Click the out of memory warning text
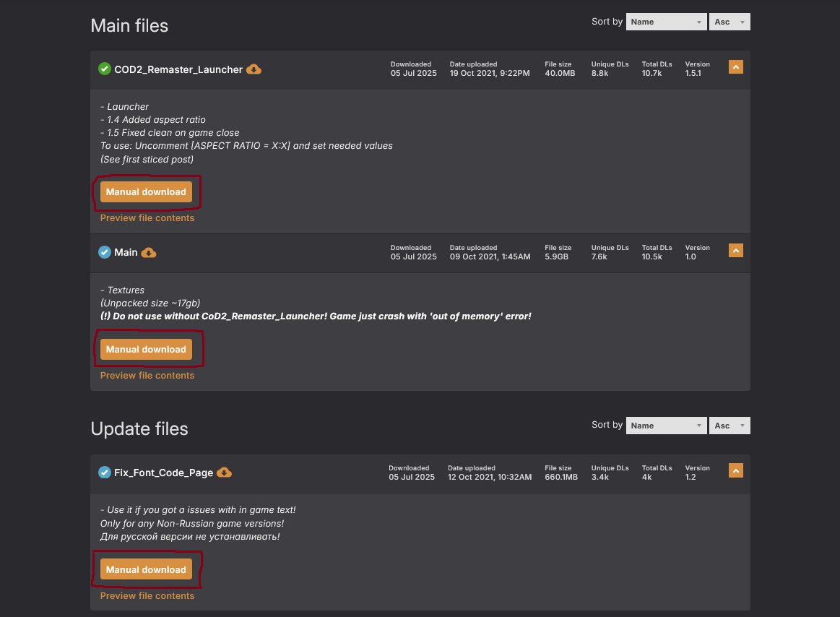 coord(316,316)
